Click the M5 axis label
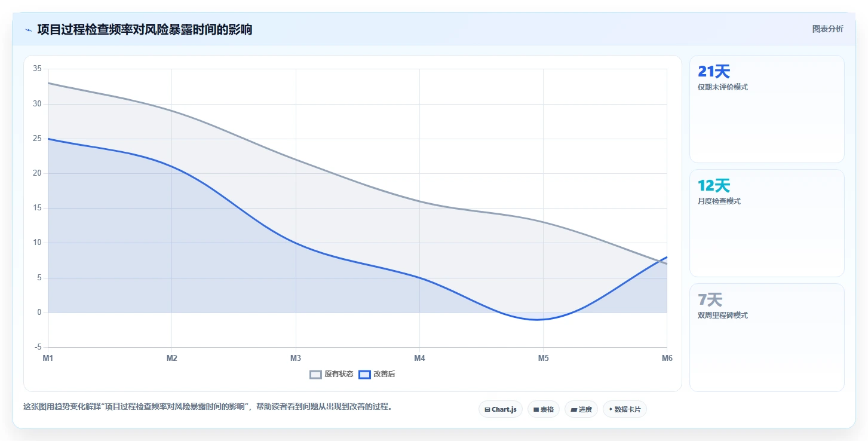Image resolution: width=868 pixels, height=441 pixels. click(x=543, y=358)
